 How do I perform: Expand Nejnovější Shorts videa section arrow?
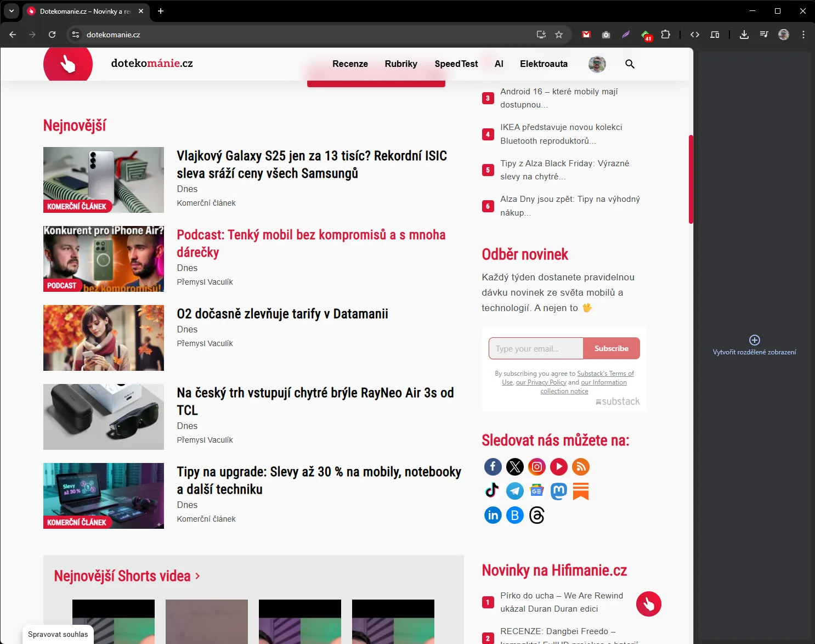[x=197, y=576]
